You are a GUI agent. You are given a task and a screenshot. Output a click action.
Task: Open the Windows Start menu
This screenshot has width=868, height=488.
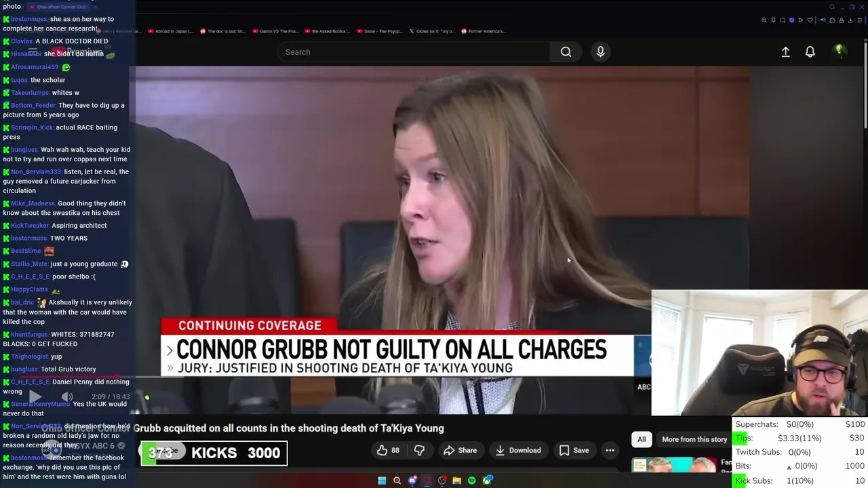[382, 481]
